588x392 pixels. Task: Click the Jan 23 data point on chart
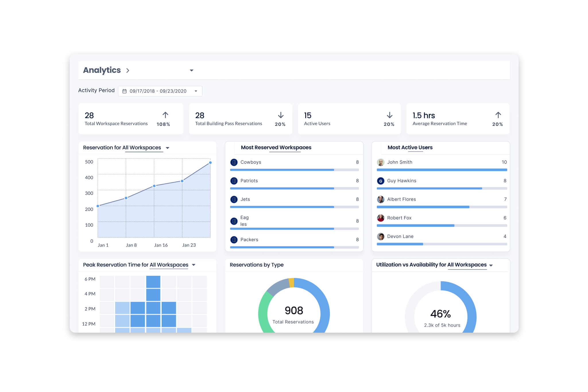[182, 181]
